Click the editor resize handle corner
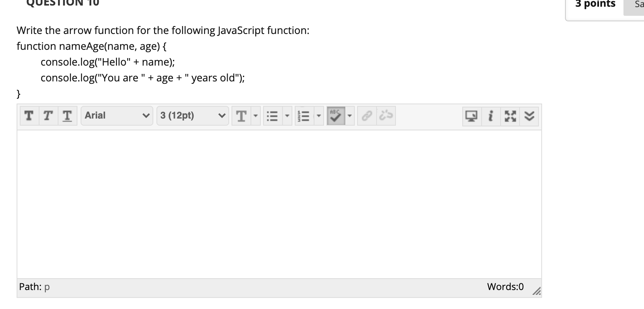644x309 pixels. (x=536, y=292)
